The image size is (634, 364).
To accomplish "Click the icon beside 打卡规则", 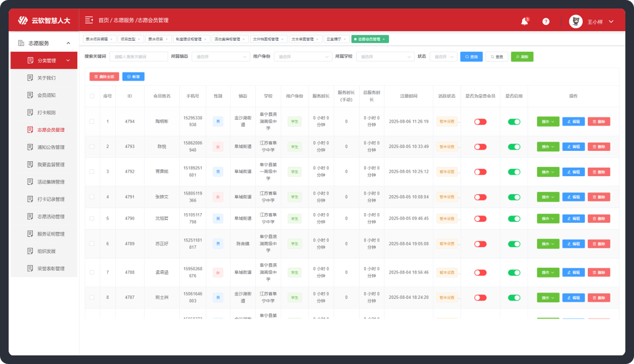I will tap(31, 112).
